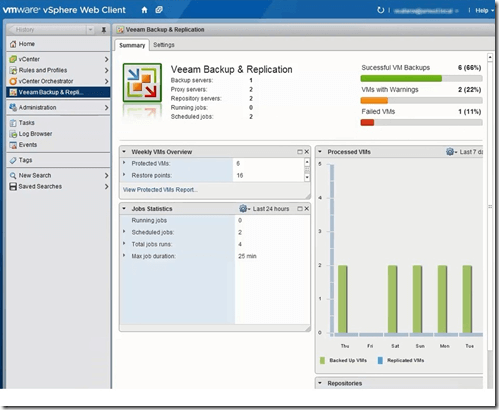499x410 pixels.
Task: Click the VMs with Warnings orange bar
Action: [x=374, y=100]
